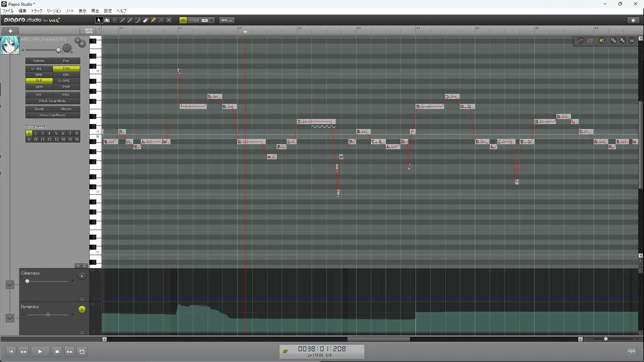Toggle the CLE parameter button
The width and height of the screenshot is (644, 362).
[39, 81]
